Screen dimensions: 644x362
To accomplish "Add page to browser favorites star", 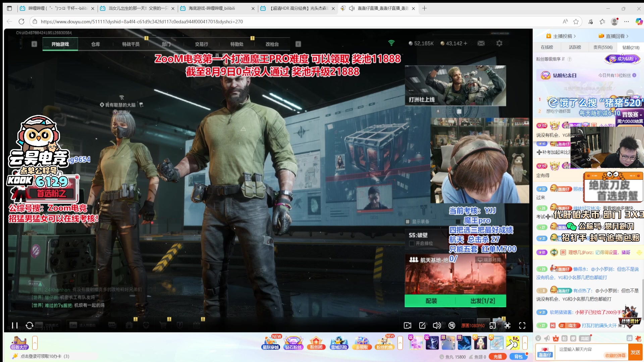I will click(576, 21).
